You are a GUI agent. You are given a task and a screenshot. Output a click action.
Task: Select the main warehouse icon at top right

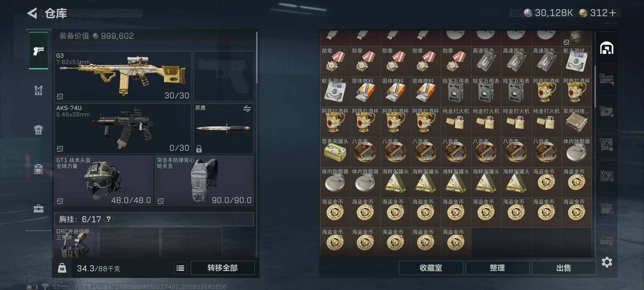[x=607, y=48]
